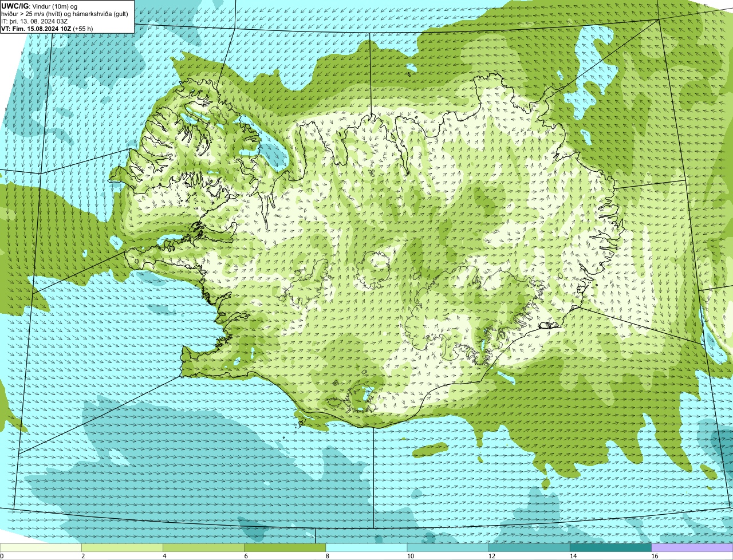Click the 2–4 m/s light green legend swatch
The height and width of the screenshot is (560, 733).
coord(123,547)
